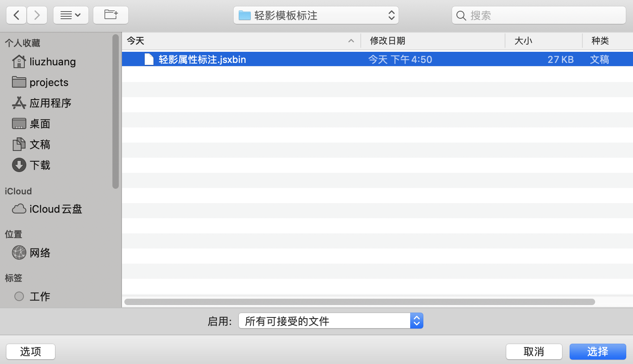
Task: Click the 27 KB size cell
Action: [x=560, y=60]
